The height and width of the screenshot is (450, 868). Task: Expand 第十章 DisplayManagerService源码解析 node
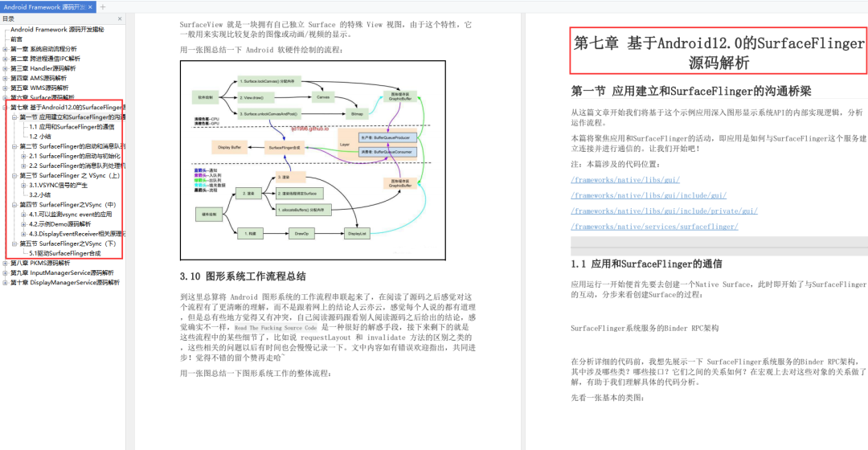(5, 283)
